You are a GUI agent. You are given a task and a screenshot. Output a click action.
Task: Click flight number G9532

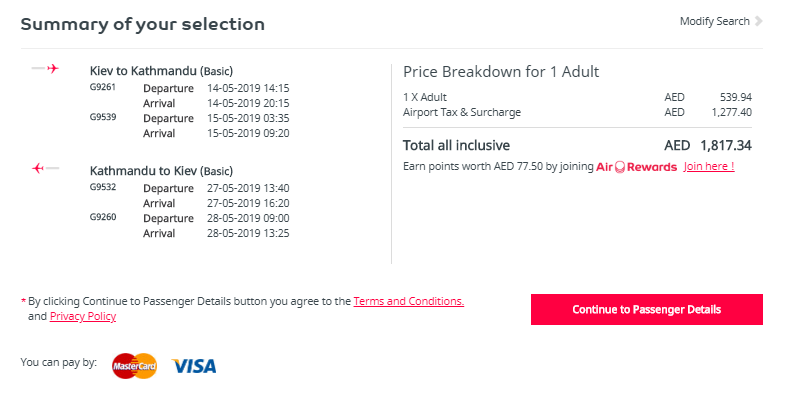click(x=103, y=187)
